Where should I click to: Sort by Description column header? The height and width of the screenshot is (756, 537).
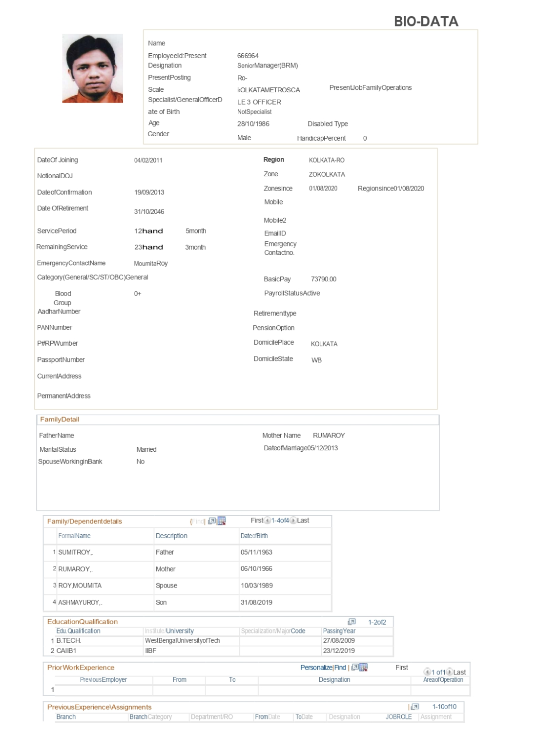coord(171,536)
